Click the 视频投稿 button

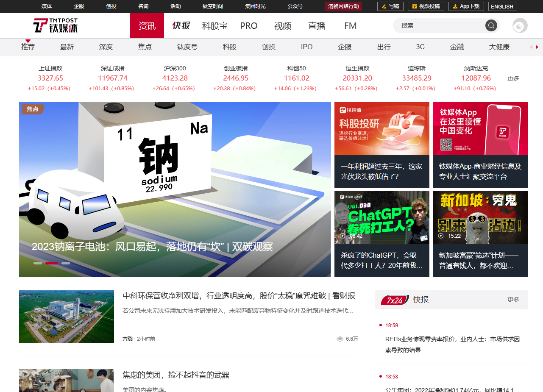(426, 6)
